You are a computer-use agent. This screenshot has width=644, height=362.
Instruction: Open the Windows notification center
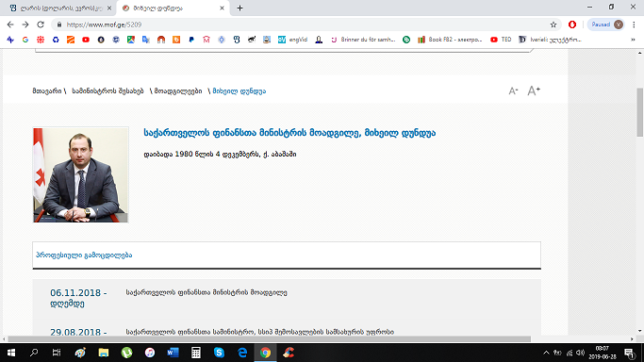pyautogui.click(x=629, y=353)
